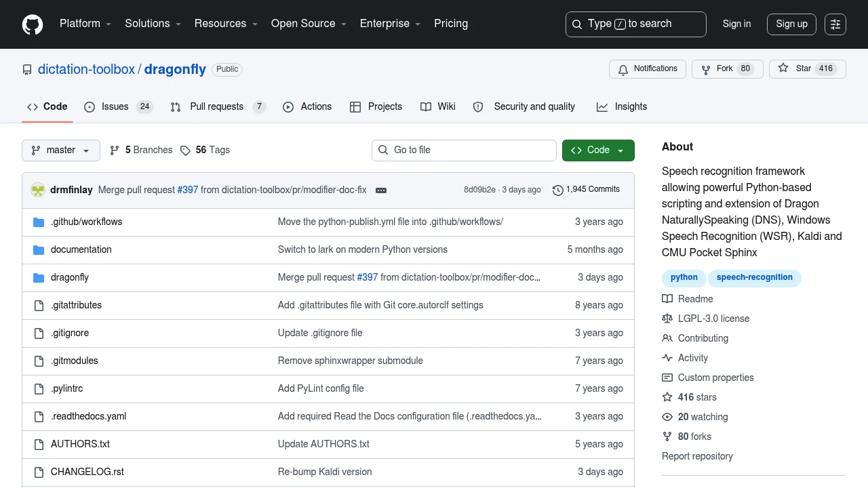Viewport: 868px width, 488px height.
Task: Open pull request #397 in latest commit
Action: (188, 190)
